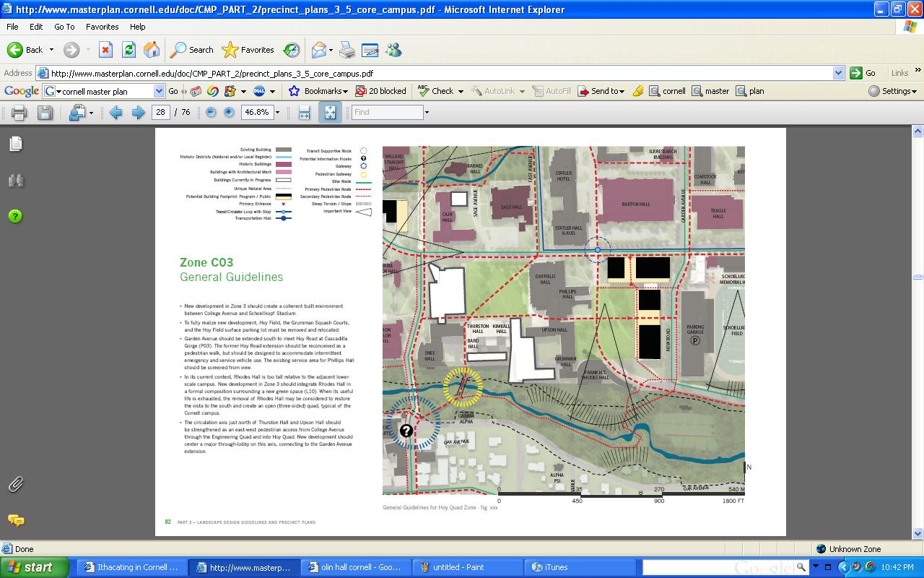Click the 20 blocked popup button
The width and height of the screenshot is (924, 578).
click(x=381, y=92)
